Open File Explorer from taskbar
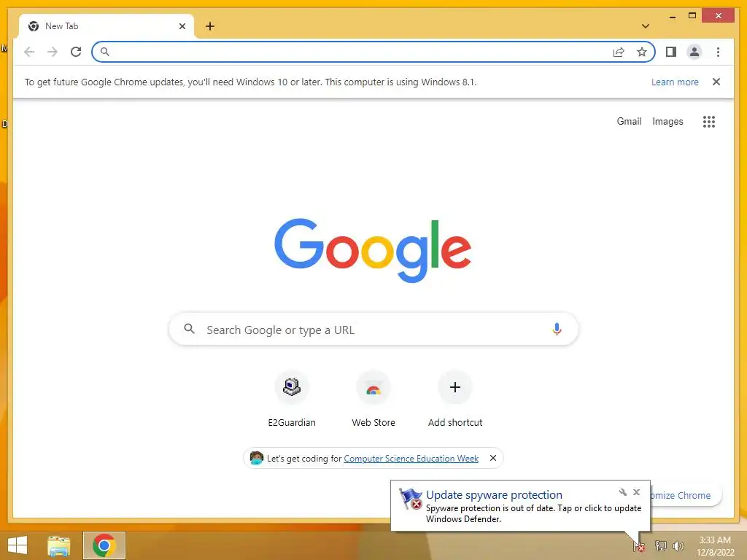Screen dimensions: 747x560 (x=58, y=545)
